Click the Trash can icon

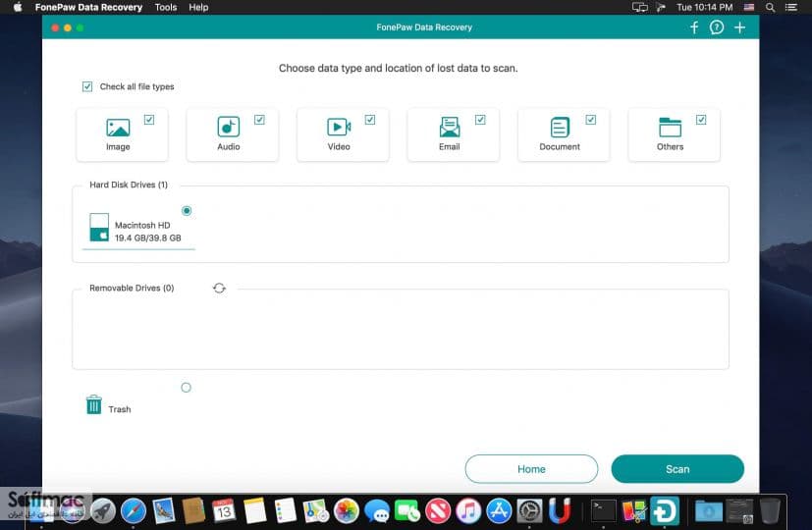93,404
